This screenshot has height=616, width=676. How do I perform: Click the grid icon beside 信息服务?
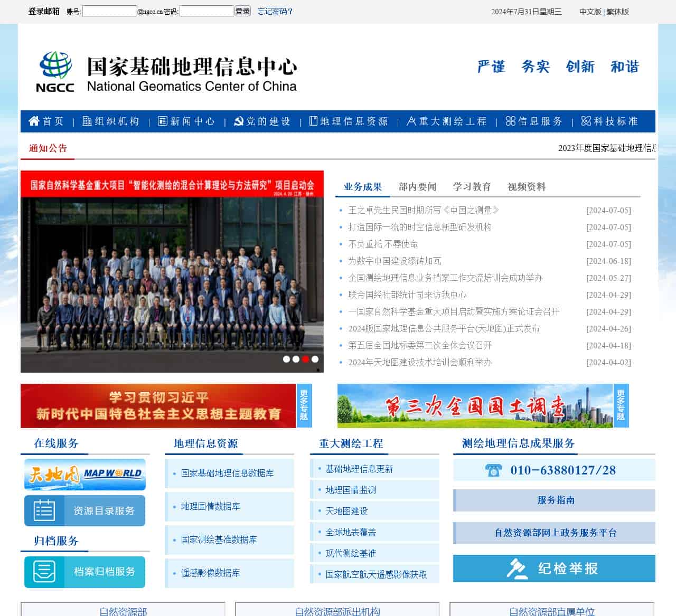[510, 121]
